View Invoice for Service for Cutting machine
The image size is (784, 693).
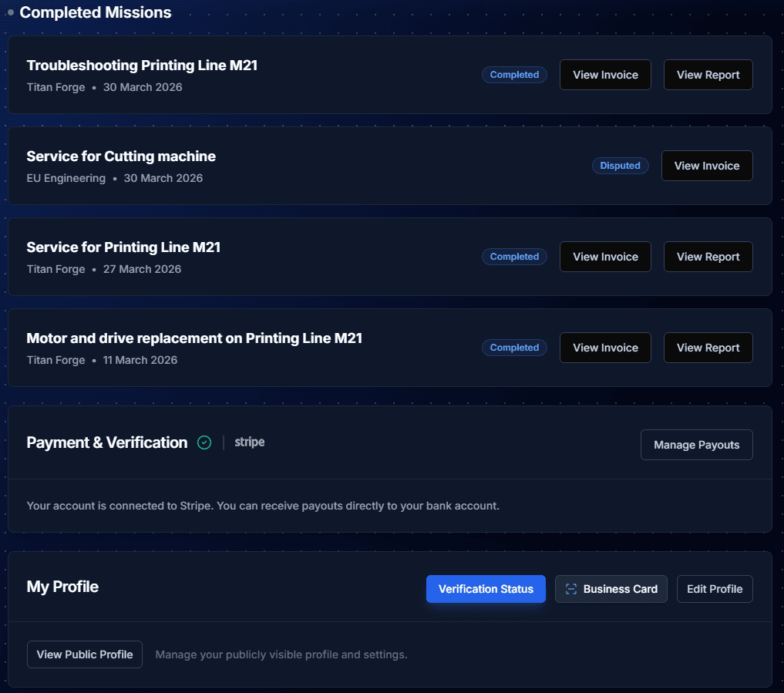point(706,165)
